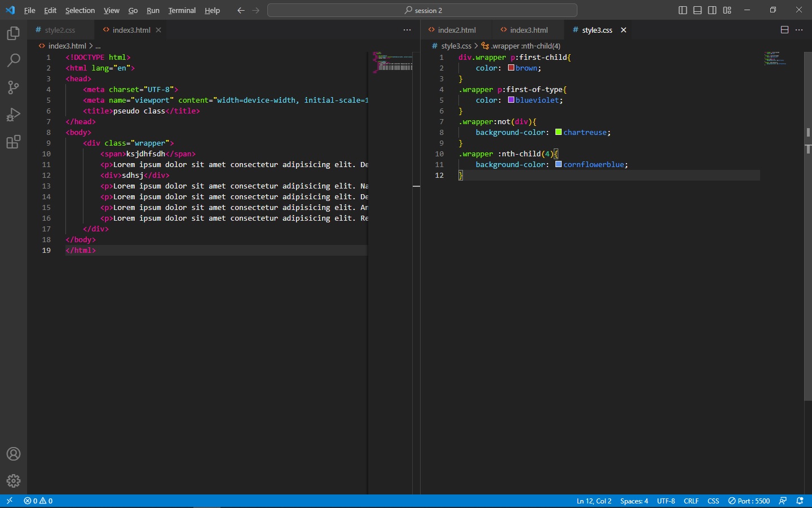Open the brown color swatch picker
The height and width of the screenshot is (508, 812).
[x=511, y=68]
